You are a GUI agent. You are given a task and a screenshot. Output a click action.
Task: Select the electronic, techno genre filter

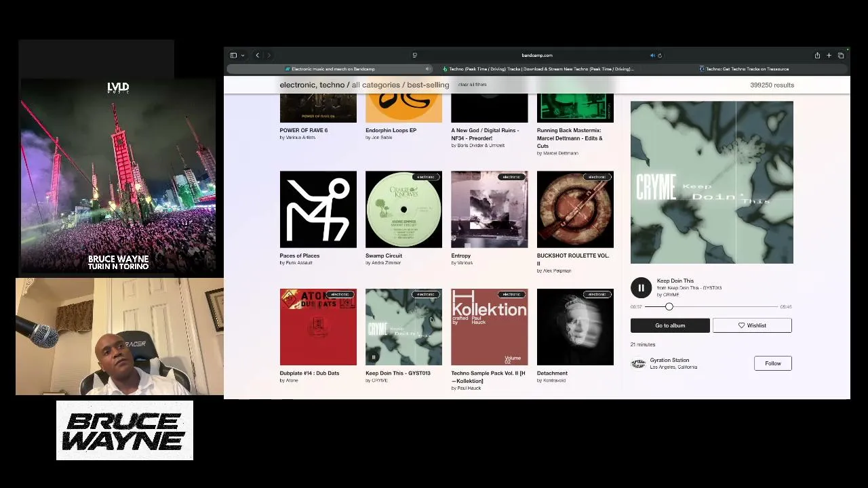click(x=312, y=85)
